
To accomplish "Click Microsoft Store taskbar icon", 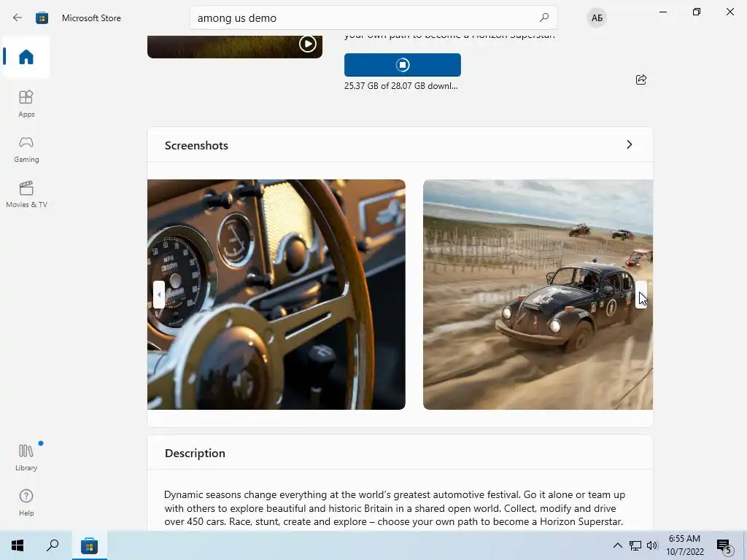I will click(89, 545).
